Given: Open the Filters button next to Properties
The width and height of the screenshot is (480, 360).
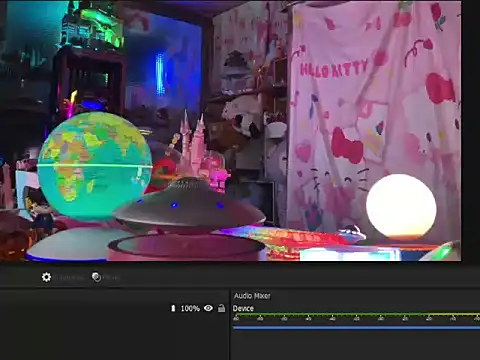Looking at the screenshot, I should [x=105, y=277].
